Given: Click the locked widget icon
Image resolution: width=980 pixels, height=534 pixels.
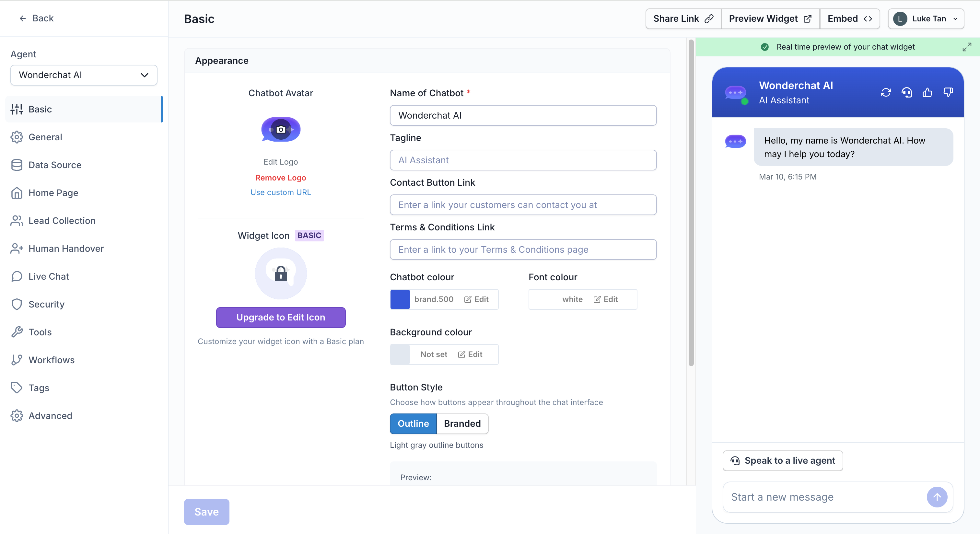Looking at the screenshot, I should point(281,273).
